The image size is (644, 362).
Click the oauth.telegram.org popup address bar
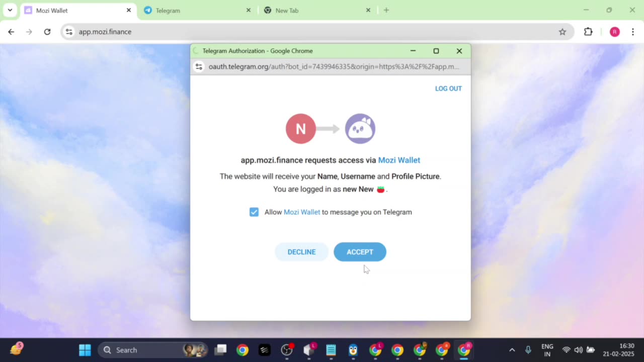[334, 66]
